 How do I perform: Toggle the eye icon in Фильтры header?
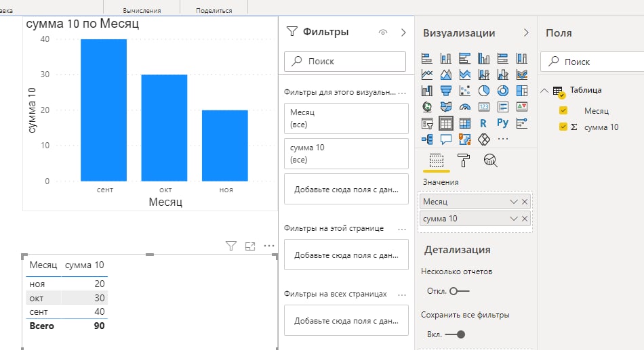coord(383,32)
